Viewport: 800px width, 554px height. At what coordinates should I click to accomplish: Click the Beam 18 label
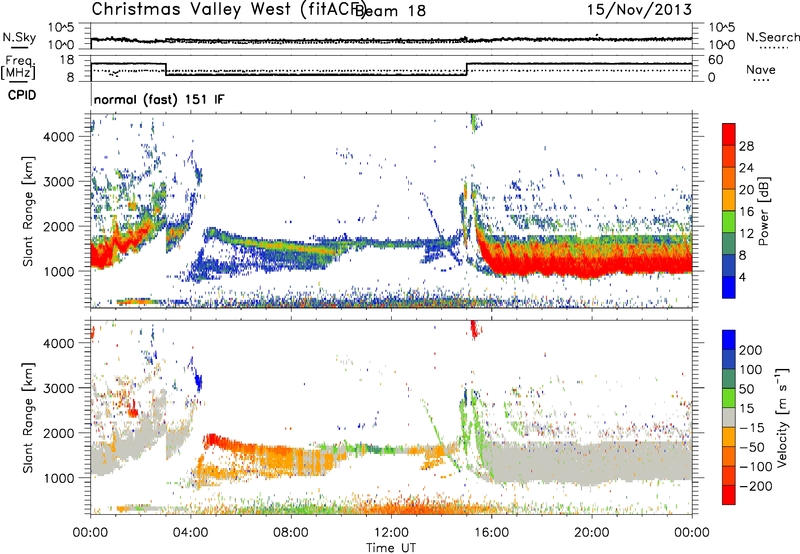coord(392,10)
